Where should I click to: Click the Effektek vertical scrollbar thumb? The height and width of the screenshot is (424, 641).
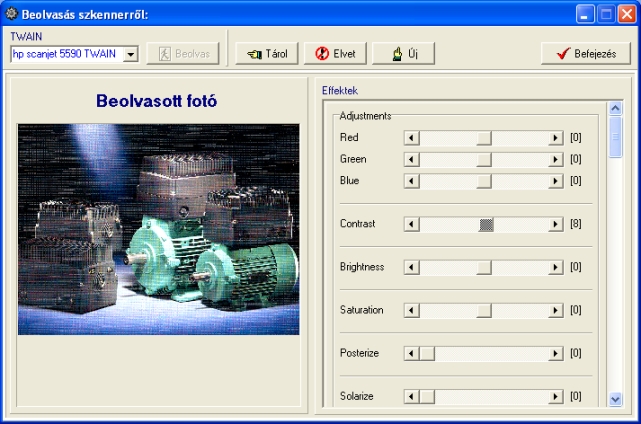615,137
